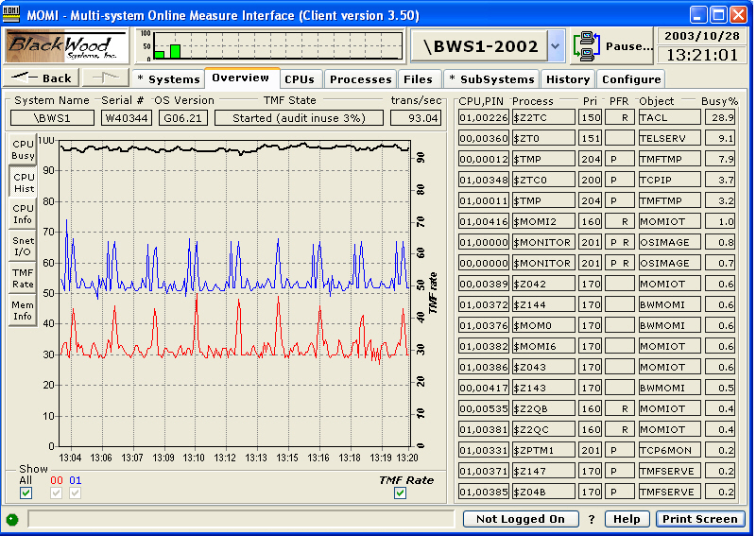Click the green status indicator light
Screen dimensions: 756x536
tap(12, 520)
